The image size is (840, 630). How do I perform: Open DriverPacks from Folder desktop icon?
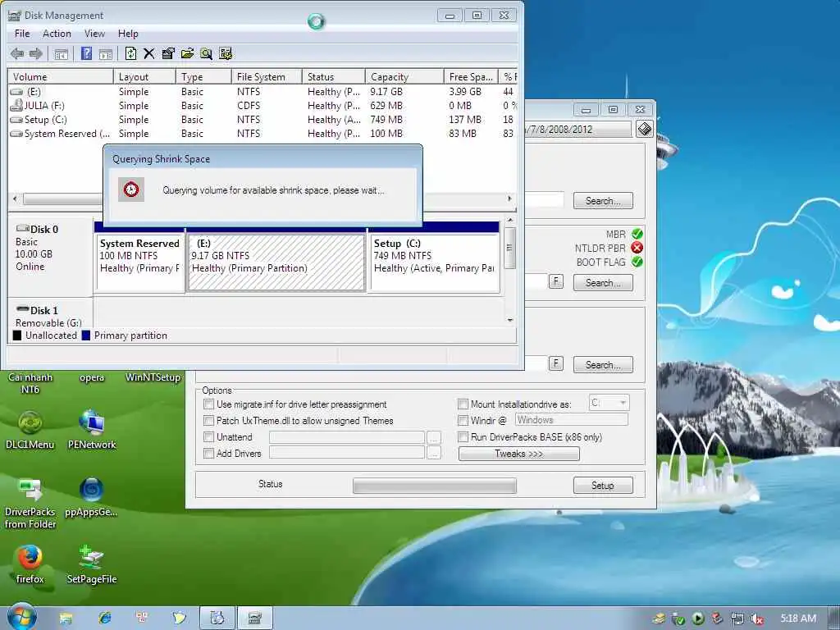[x=30, y=503]
